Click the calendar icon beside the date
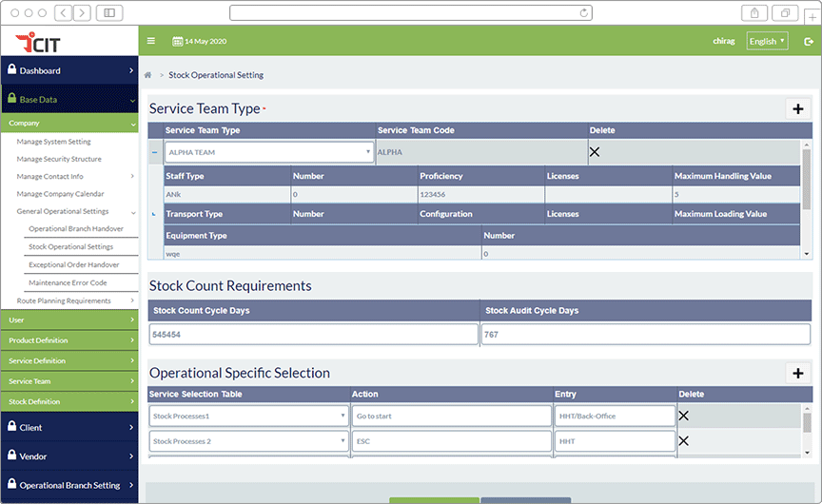 (x=177, y=41)
